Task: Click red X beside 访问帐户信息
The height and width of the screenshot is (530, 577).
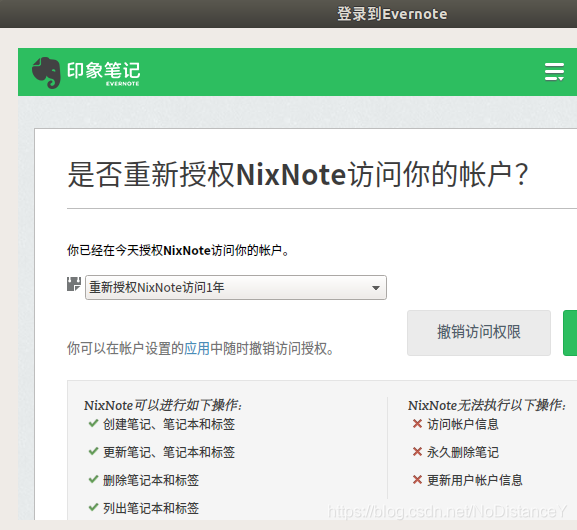Action: [417, 424]
